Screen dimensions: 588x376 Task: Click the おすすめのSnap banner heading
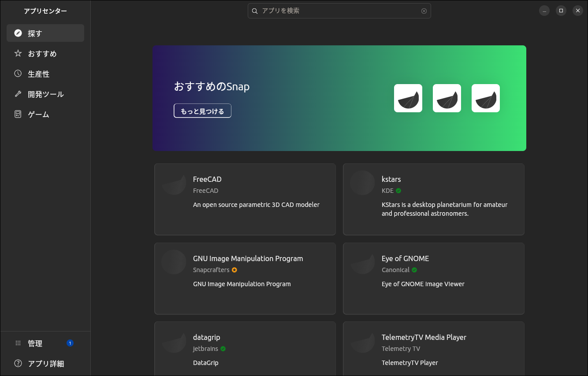(212, 87)
